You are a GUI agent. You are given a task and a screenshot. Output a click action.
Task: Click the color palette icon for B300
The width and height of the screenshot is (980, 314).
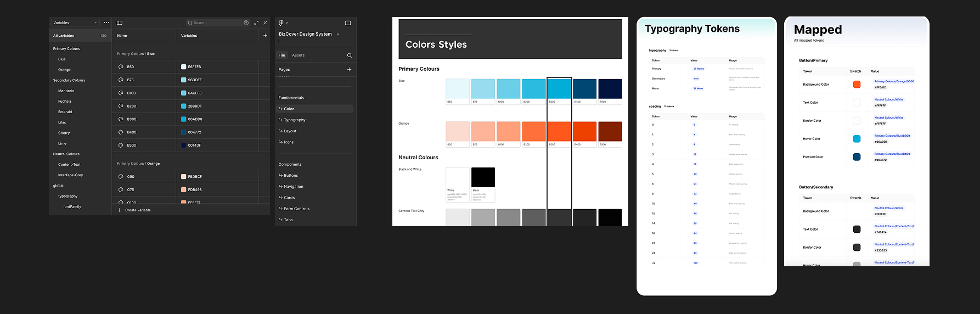tap(121, 119)
